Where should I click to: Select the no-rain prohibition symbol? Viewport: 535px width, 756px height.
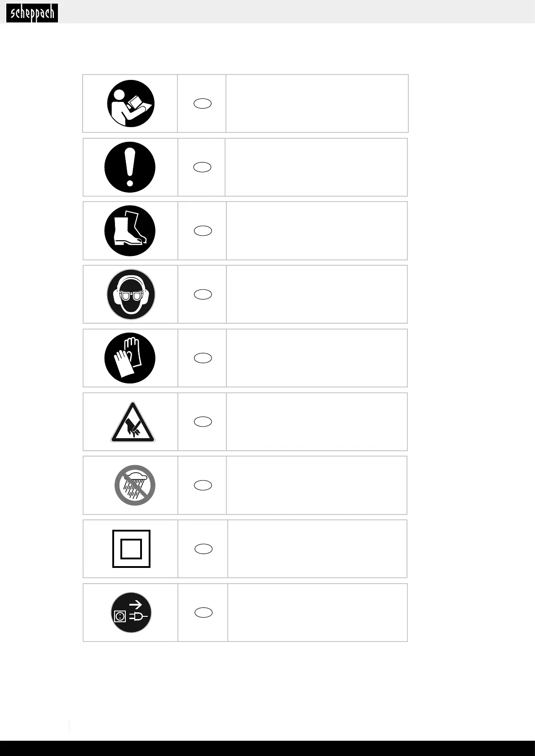[135, 485]
